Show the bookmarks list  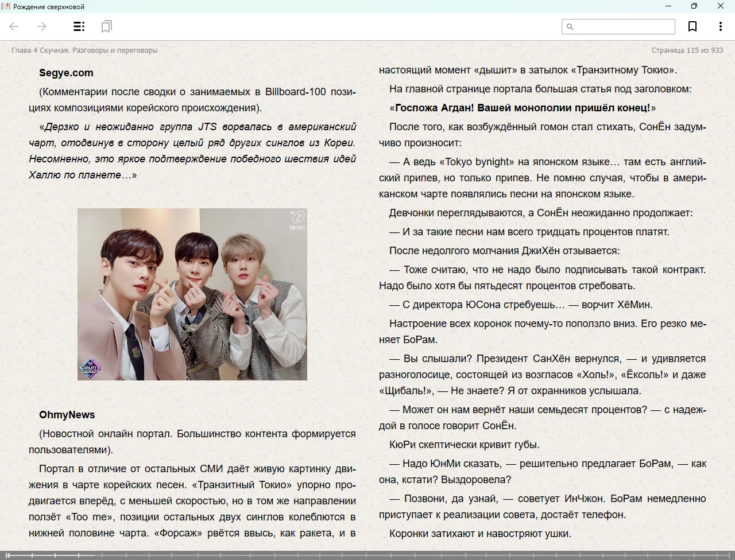[106, 26]
